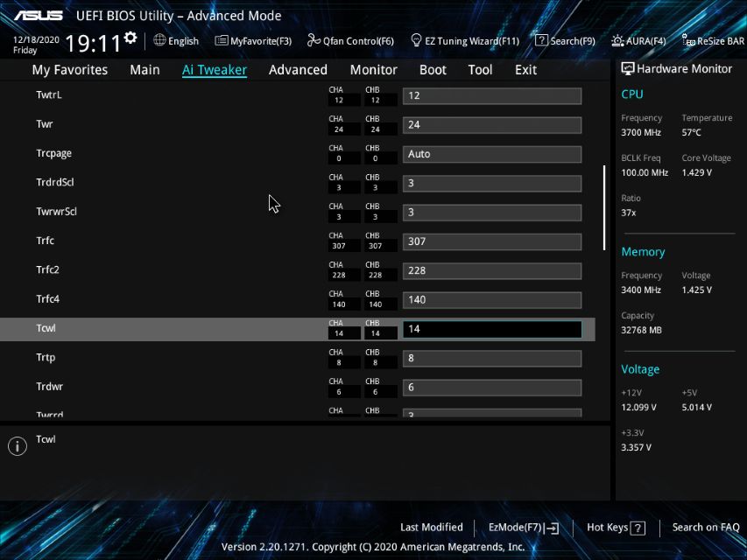Screen dimensions: 747x560
Task: Click MyFavorite(F3) label
Action: (x=261, y=41)
